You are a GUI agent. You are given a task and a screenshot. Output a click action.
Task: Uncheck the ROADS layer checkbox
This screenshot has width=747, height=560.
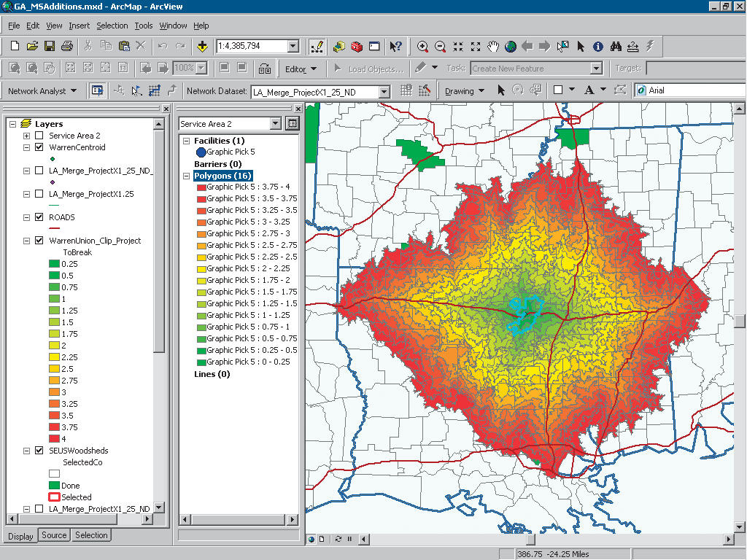click(39, 217)
